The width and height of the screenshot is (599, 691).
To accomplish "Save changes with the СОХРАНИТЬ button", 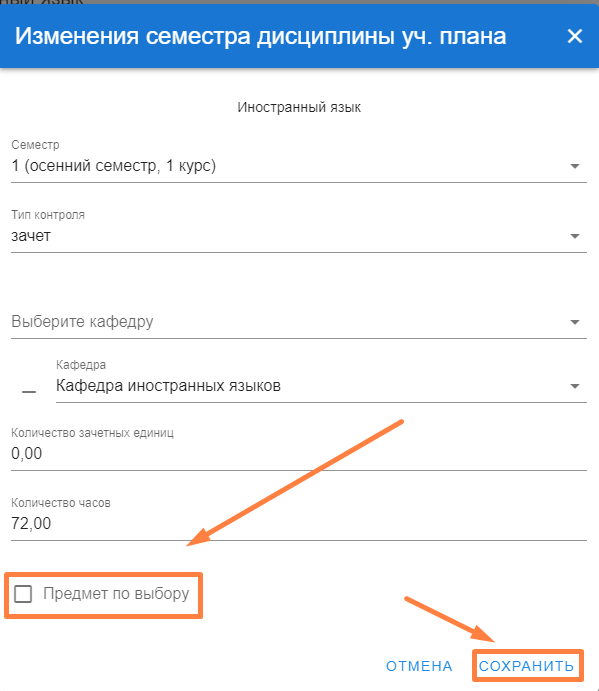I will [527, 666].
